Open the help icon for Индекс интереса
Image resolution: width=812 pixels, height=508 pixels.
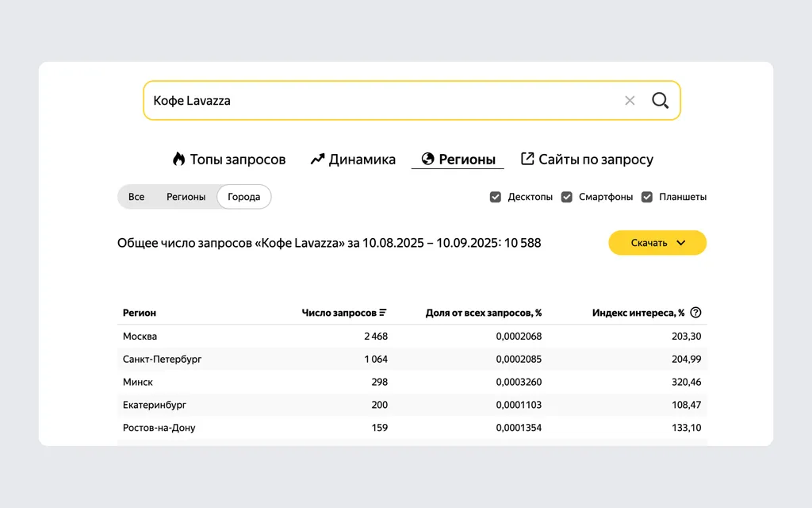tap(696, 313)
